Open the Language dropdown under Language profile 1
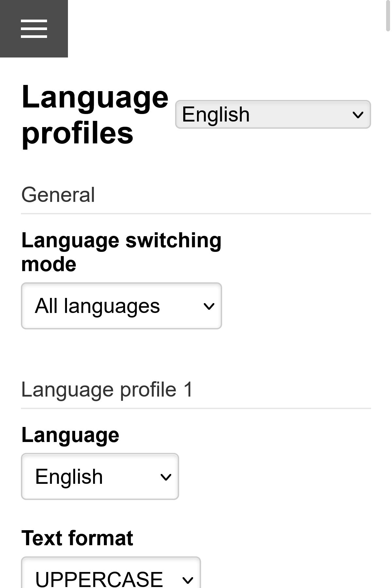This screenshot has height=588, width=392. [x=100, y=477]
